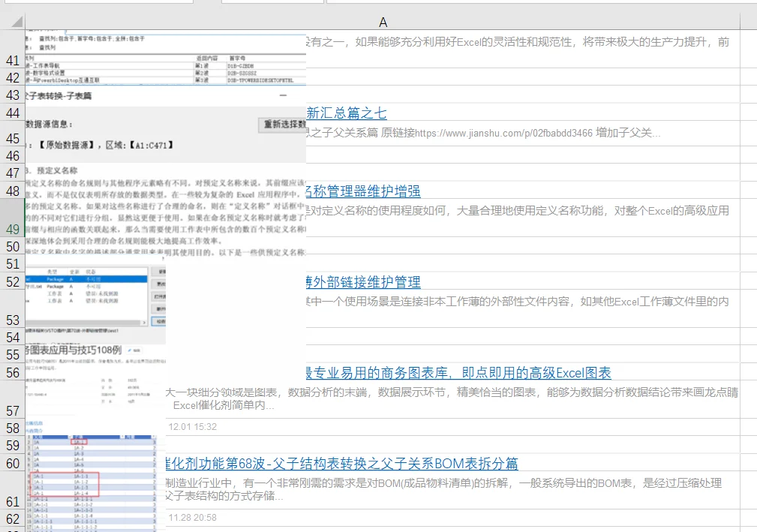Select column A by its header
This screenshot has height=532, width=757.
coord(383,22)
